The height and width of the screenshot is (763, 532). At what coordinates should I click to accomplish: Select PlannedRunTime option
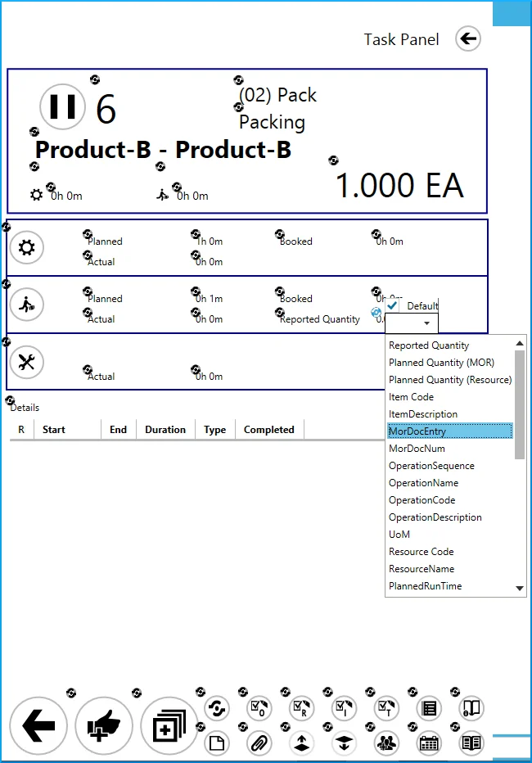tap(450, 586)
